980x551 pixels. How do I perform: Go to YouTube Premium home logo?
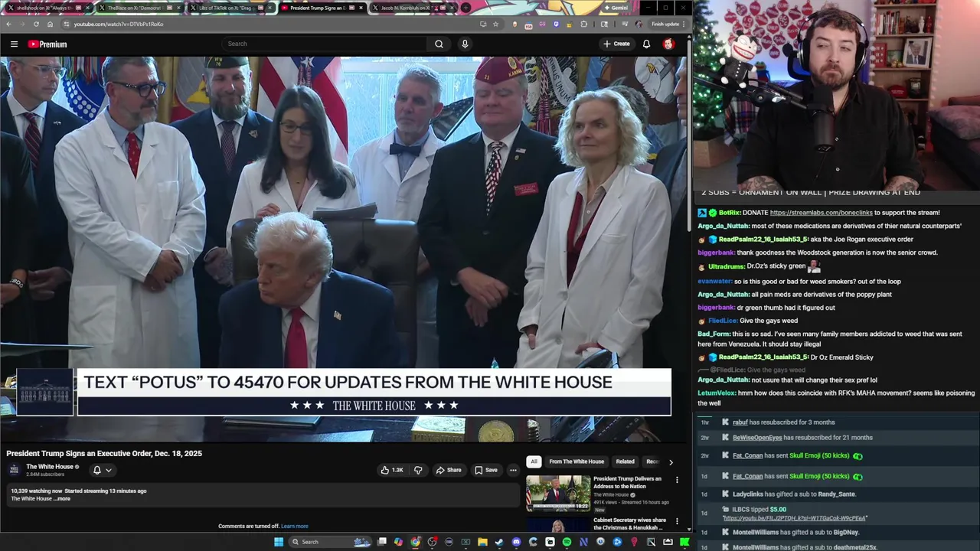(x=47, y=44)
